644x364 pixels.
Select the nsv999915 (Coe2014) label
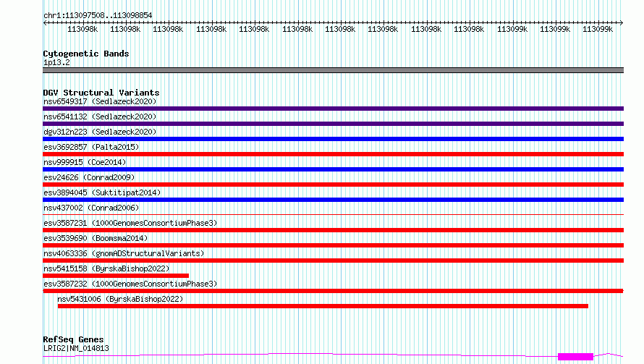85,162
